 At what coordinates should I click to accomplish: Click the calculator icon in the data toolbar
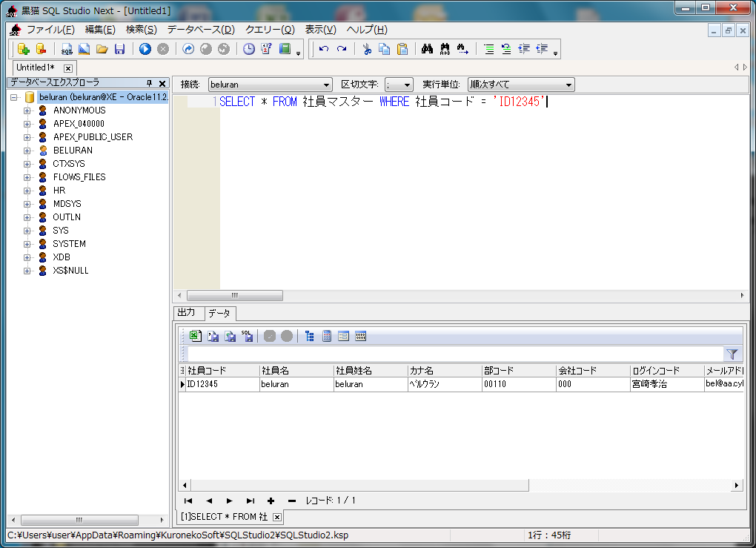click(326, 336)
